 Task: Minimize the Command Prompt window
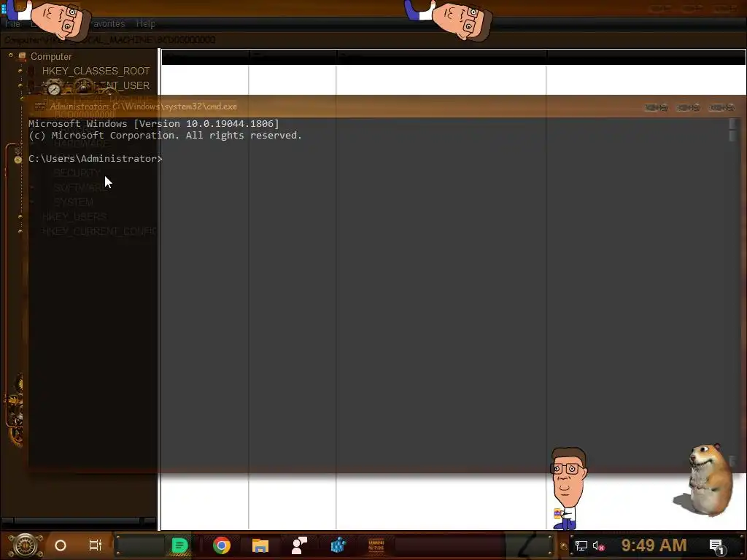tap(656, 108)
